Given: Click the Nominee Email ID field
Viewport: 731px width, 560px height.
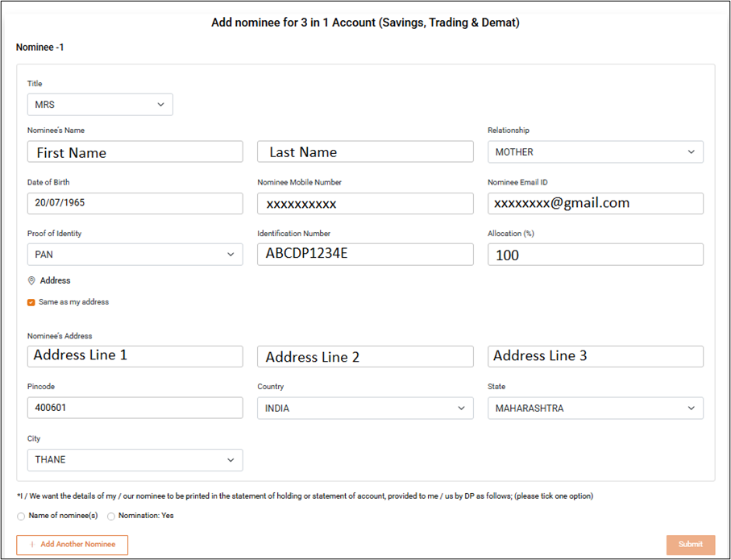Looking at the screenshot, I should pos(595,203).
